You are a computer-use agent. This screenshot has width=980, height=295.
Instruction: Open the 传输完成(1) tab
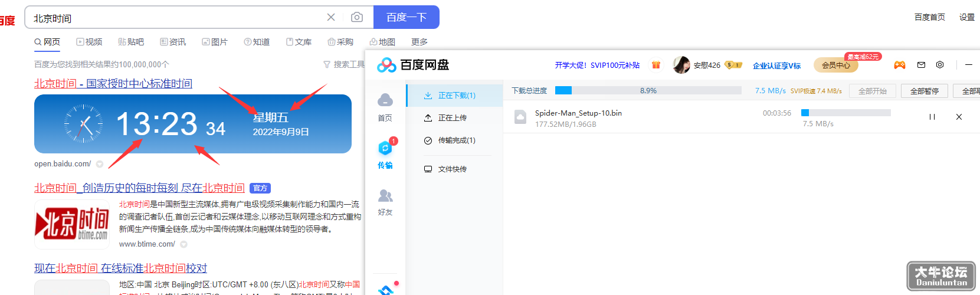pyautogui.click(x=454, y=140)
